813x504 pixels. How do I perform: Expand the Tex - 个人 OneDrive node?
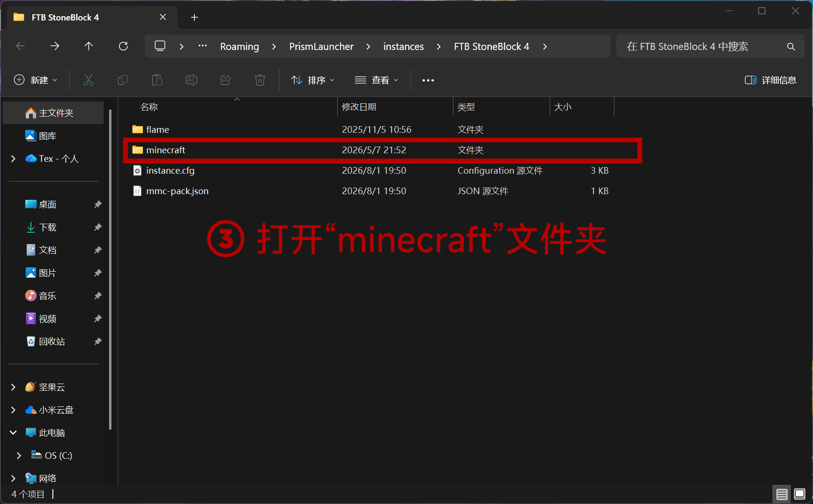(x=13, y=158)
